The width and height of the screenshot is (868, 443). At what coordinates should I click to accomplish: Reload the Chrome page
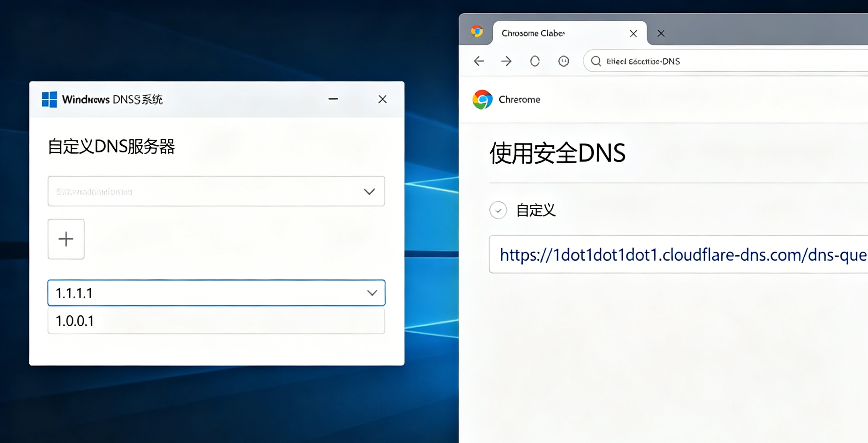click(x=535, y=61)
